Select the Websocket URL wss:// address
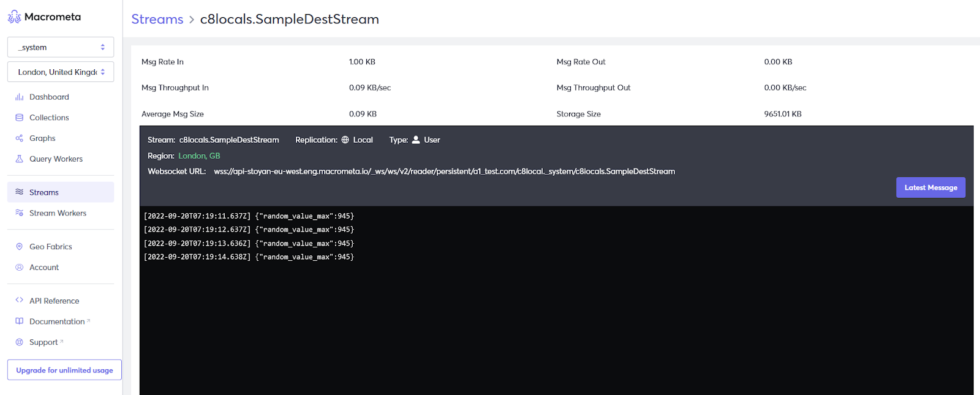The height and width of the screenshot is (395, 980). click(445, 171)
